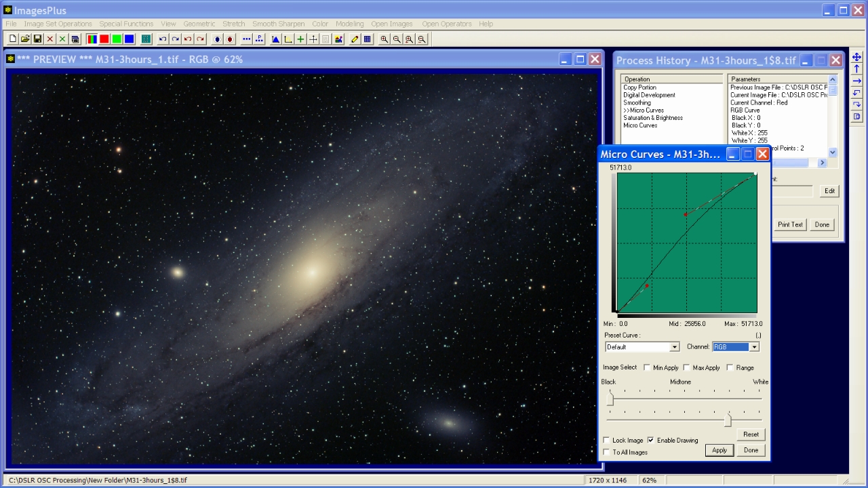This screenshot has height=488, width=868.
Task: Click the blue circle toolbar icon
Action: coord(217,39)
